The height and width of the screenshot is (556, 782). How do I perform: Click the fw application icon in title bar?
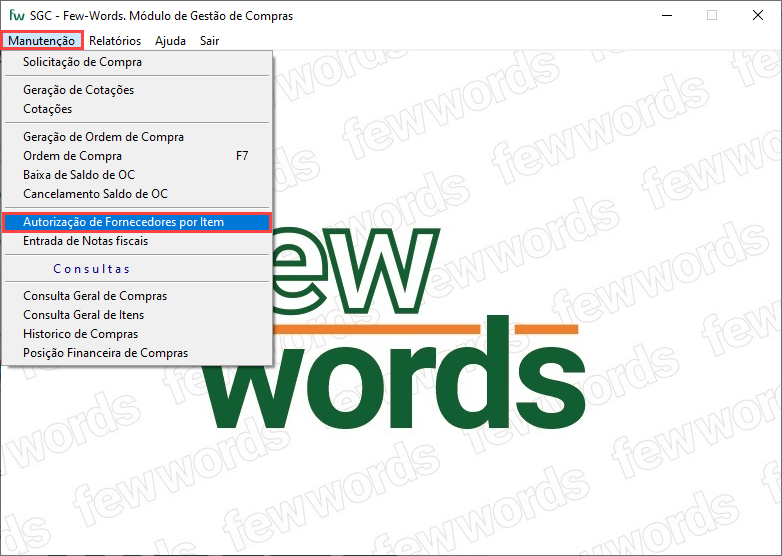pos(16,15)
